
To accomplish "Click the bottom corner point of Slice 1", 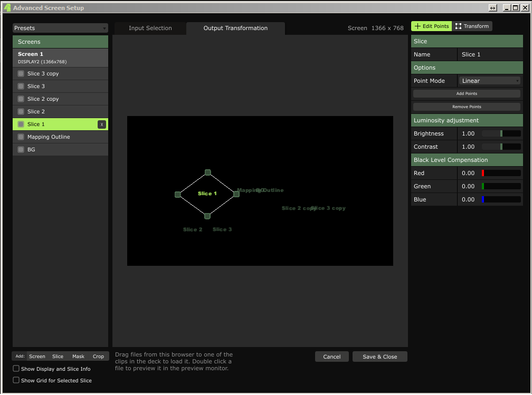I will tap(207, 216).
